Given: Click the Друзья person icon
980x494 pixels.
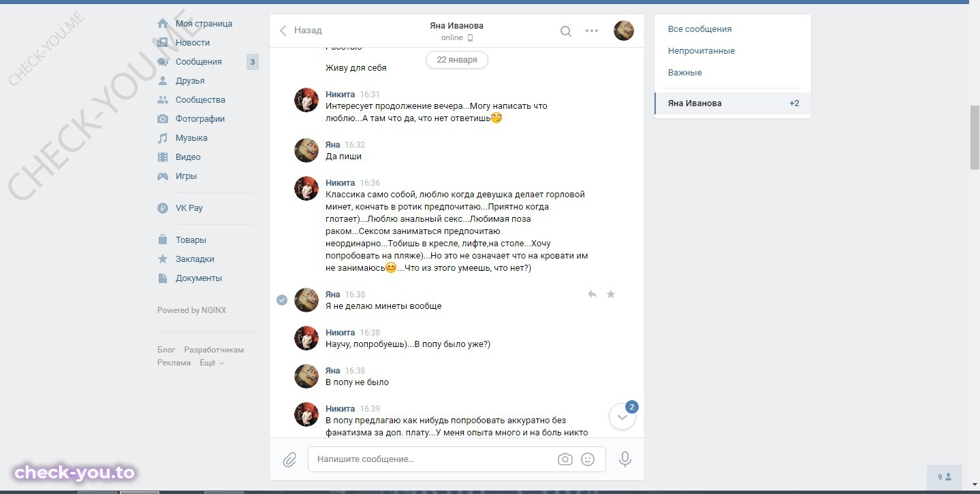Looking at the screenshot, I should pyautogui.click(x=163, y=80).
